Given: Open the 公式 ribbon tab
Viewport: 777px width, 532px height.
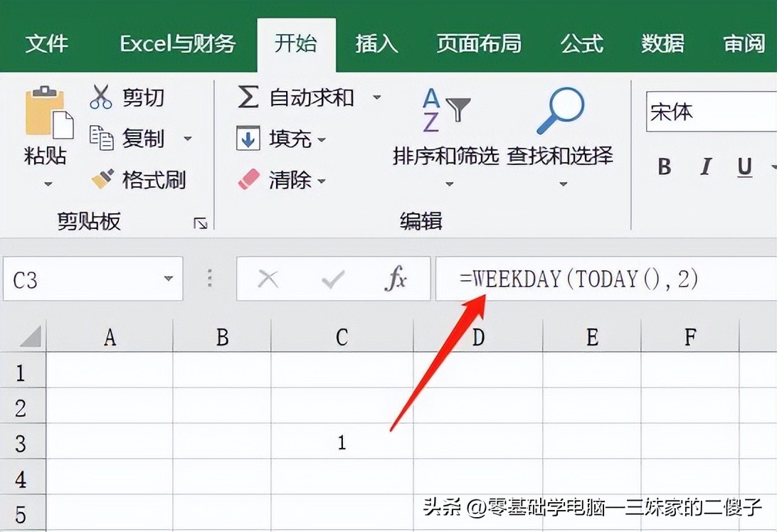Looking at the screenshot, I should pyautogui.click(x=581, y=43).
